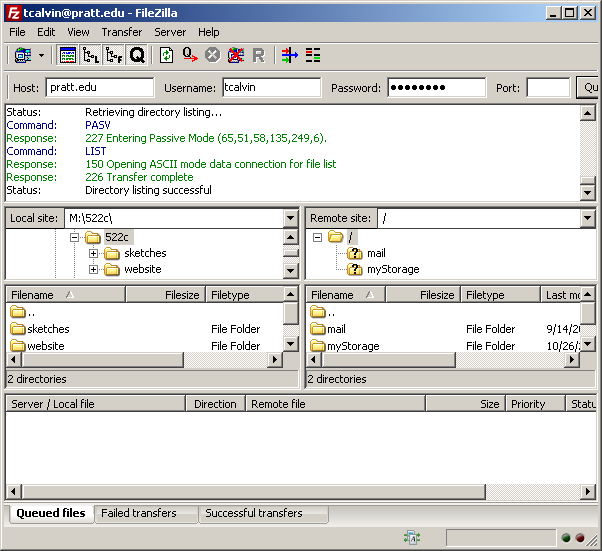This screenshot has height=551, width=602.
Task: Focus the Host input field
Action: click(100, 88)
